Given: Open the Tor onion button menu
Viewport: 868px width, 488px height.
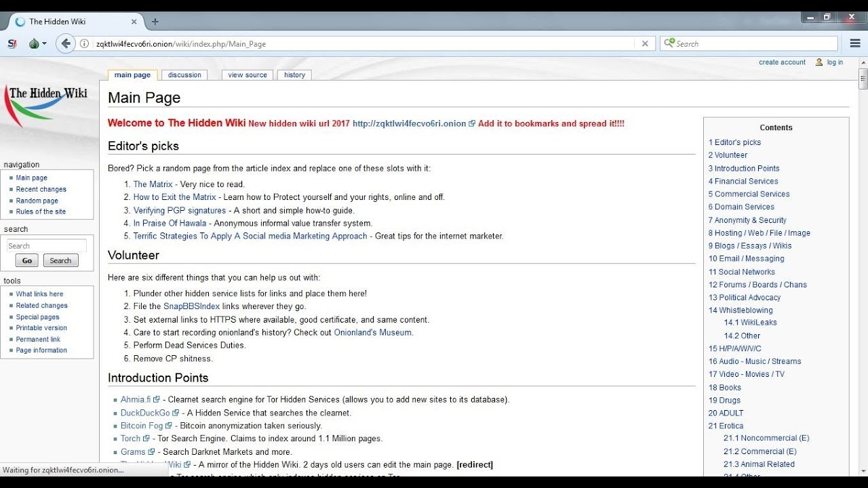Looking at the screenshot, I should (x=37, y=43).
